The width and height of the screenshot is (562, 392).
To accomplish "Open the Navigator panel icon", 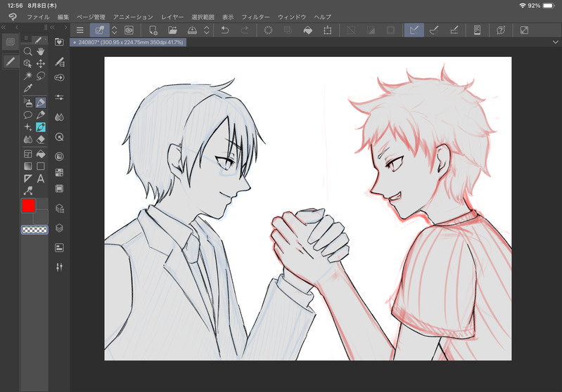I will point(59,137).
